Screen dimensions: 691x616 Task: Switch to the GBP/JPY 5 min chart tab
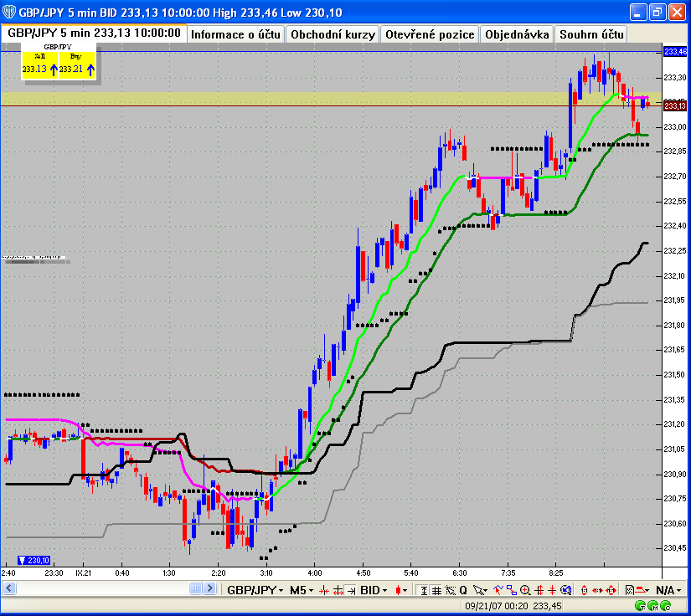(x=94, y=33)
